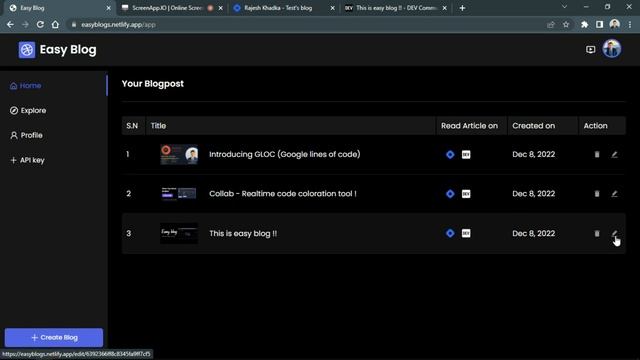Click title Introducing GLOC (Google lines of code)
This screenshot has height=360, width=640.
pyautogui.click(x=285, y=154)
